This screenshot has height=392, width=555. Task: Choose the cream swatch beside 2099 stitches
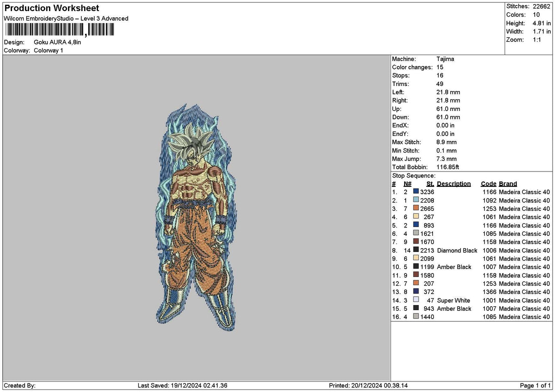[x=416, y=258]
